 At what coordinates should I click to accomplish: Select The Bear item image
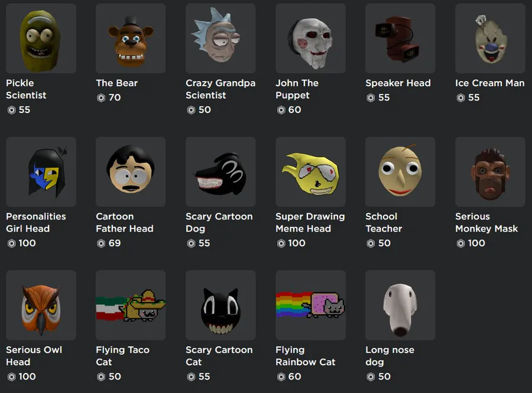coord(131,38)
